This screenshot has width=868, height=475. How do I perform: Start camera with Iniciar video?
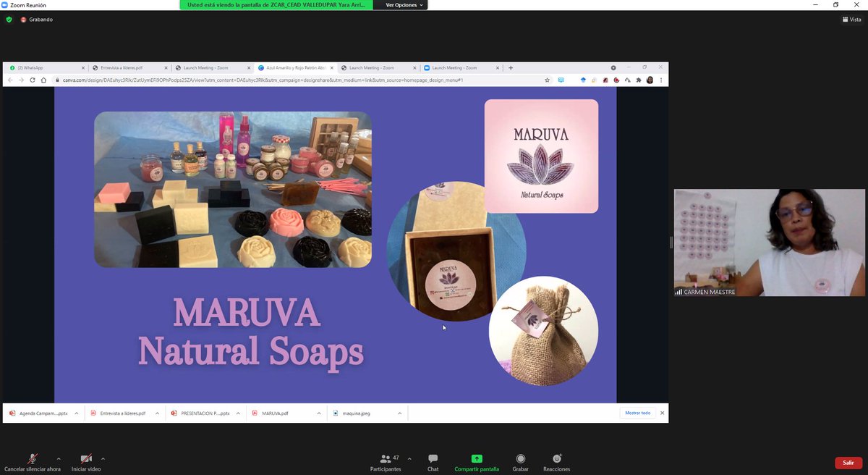(x=86, y=463)
